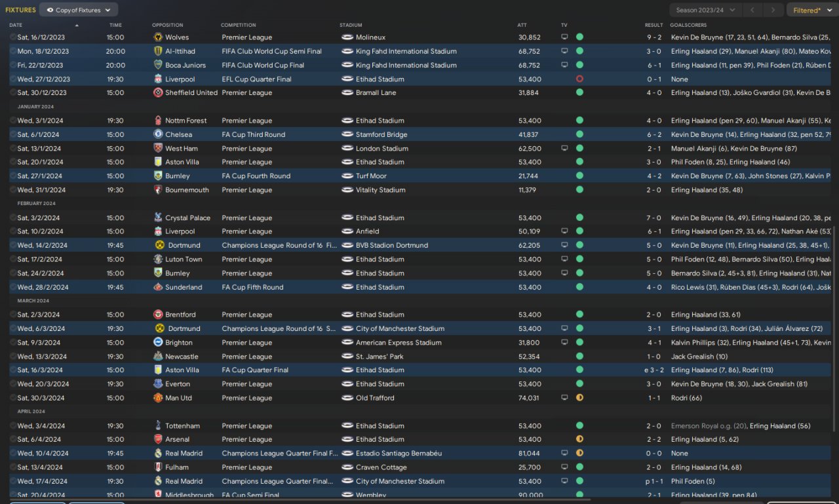Open the Copy of Fixtures view dropdown
The image size is (839, 504).
pos(79,10)
